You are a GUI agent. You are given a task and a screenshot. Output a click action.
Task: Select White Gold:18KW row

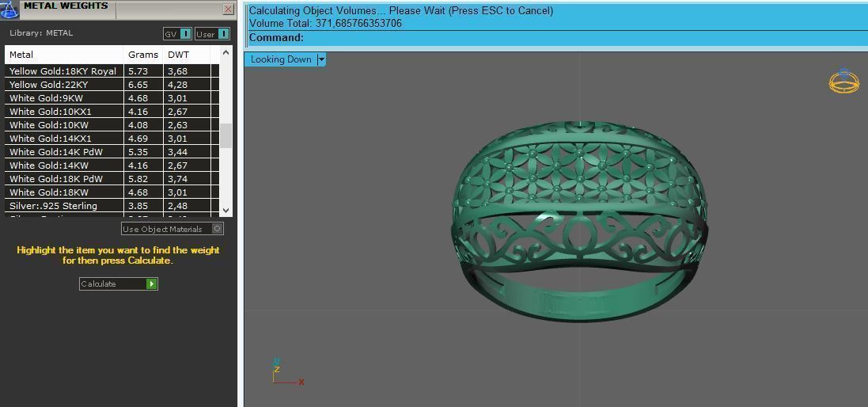(112, 192)
